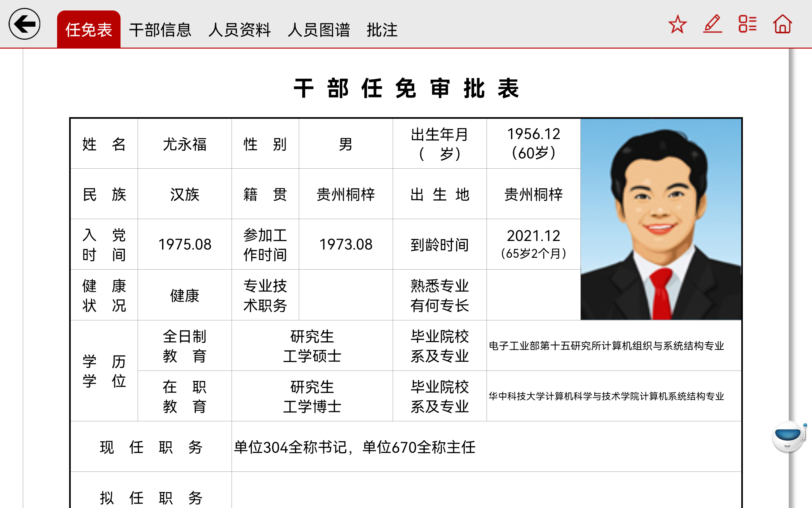Click birth date 1956.12 (60岁)
The width and height of the screenshot is (812, 508).
(x=534, y=144)
